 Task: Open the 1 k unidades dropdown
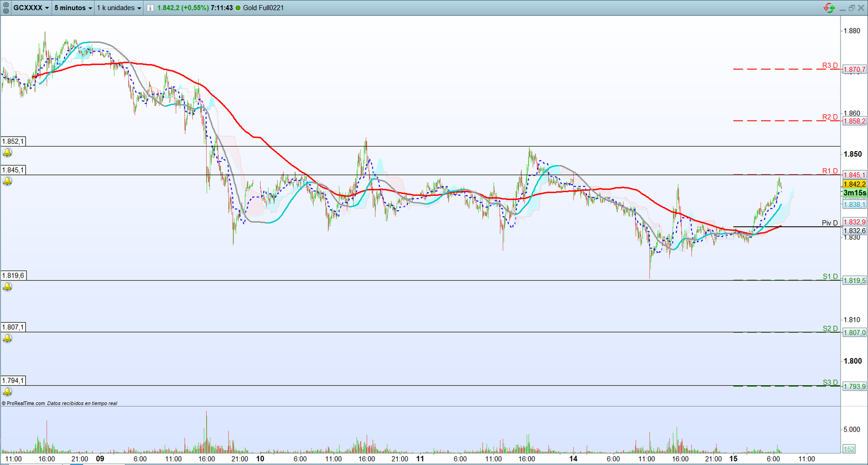[119, 8]
